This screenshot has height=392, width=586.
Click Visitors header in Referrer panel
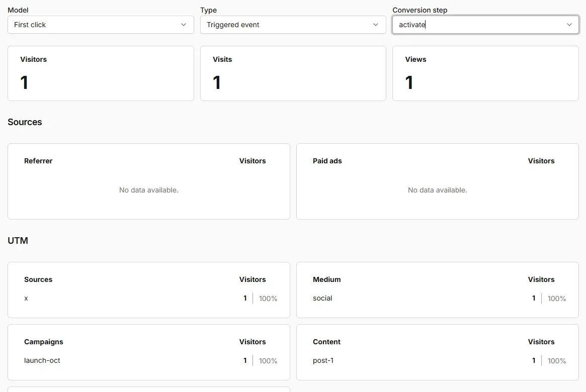(253, 161)
